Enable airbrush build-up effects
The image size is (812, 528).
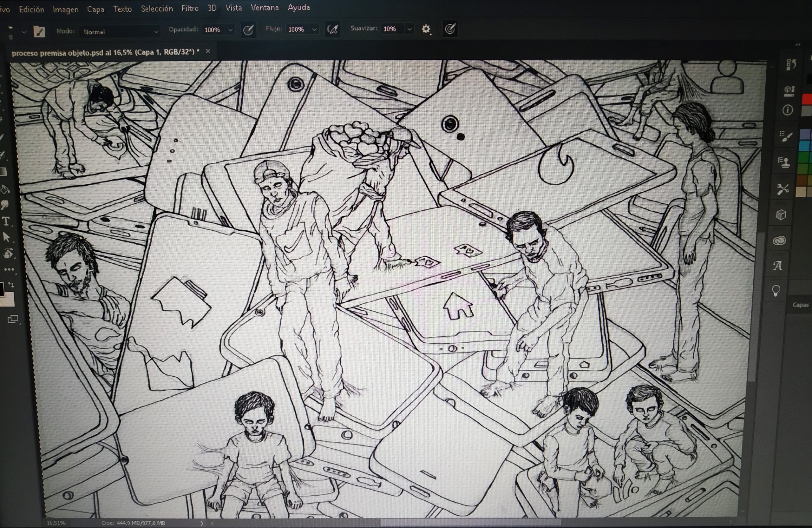332,30
